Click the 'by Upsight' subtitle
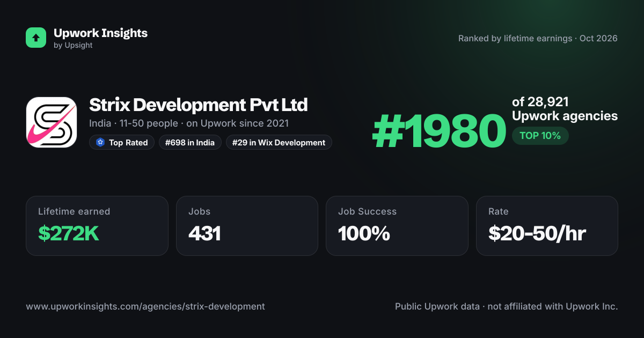644x338 pixels. [73, 46]
